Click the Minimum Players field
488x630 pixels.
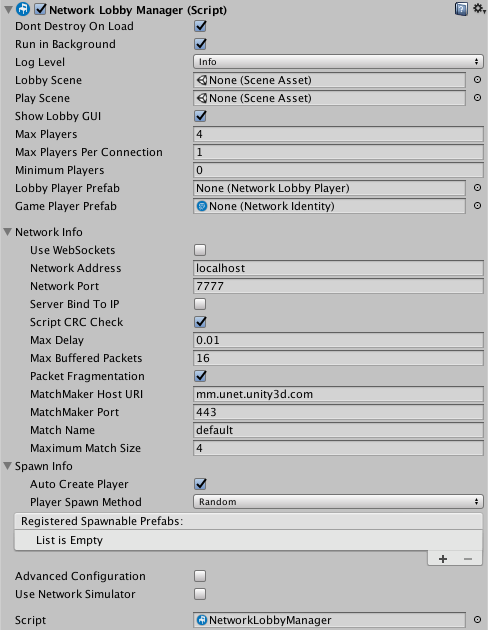338,170
